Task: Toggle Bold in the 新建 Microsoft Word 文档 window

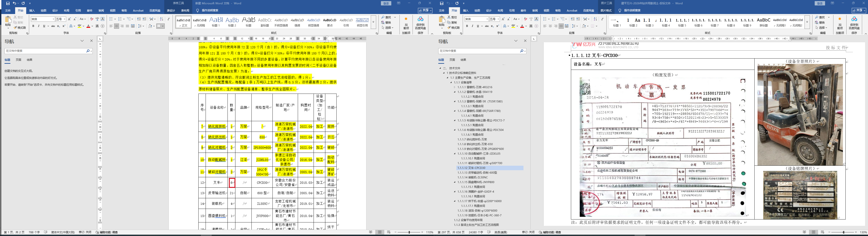Action: pyautogui.click(x=33, y=26)
